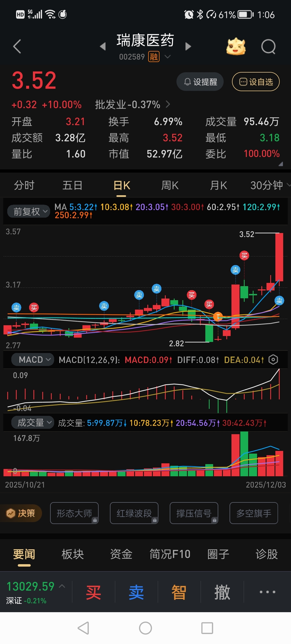This screenshot has width=291, height=644.
Task: Open the MACD indicator dropdown
Action: [33, 359]
